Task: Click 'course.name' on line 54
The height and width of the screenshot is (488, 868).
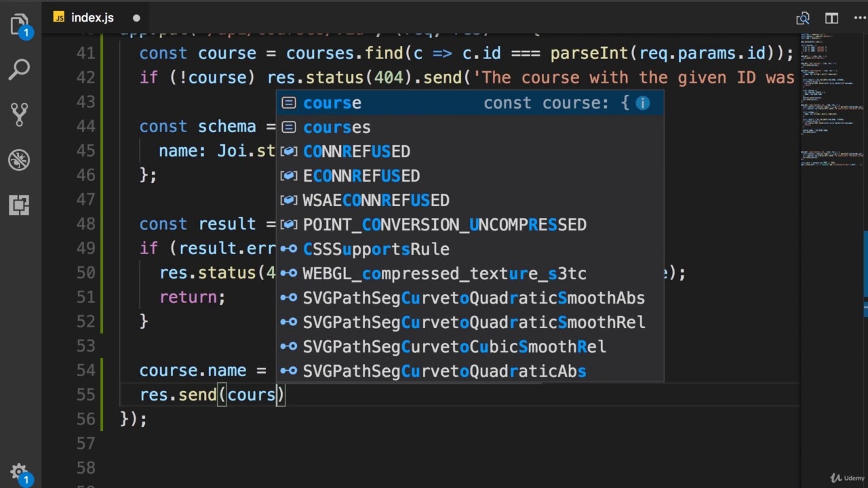Action: [x=193, y=371]
